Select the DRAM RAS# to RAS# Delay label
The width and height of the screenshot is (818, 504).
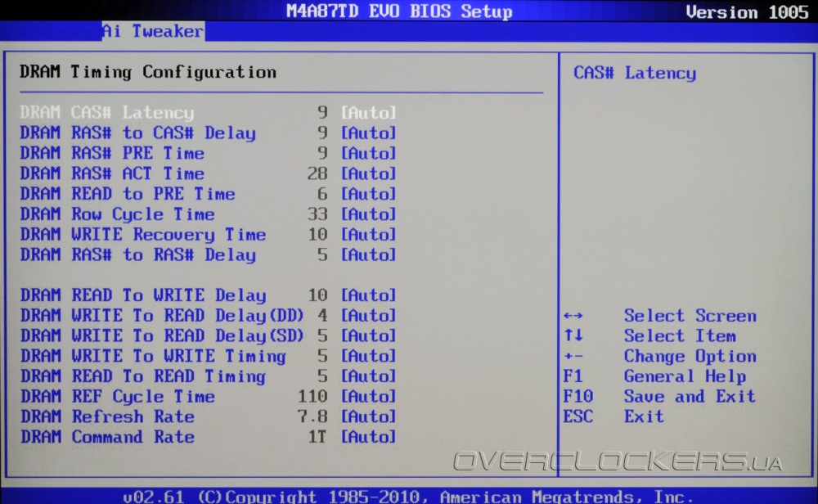[137, 254]
